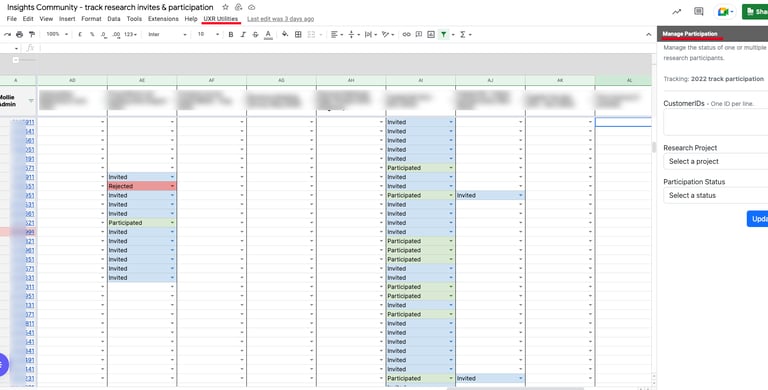Open the Functions sigma icon
Image resolution: width=768 pixels, height=390 pixels.
coord(462,34)
